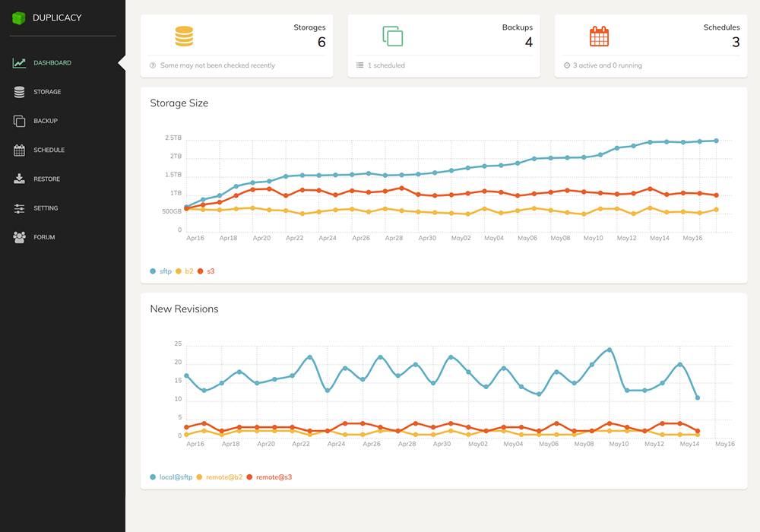Click the orange calendar icon on Schedules card
The height and width of the screenshot is (532, 760).
pos(599,36)
